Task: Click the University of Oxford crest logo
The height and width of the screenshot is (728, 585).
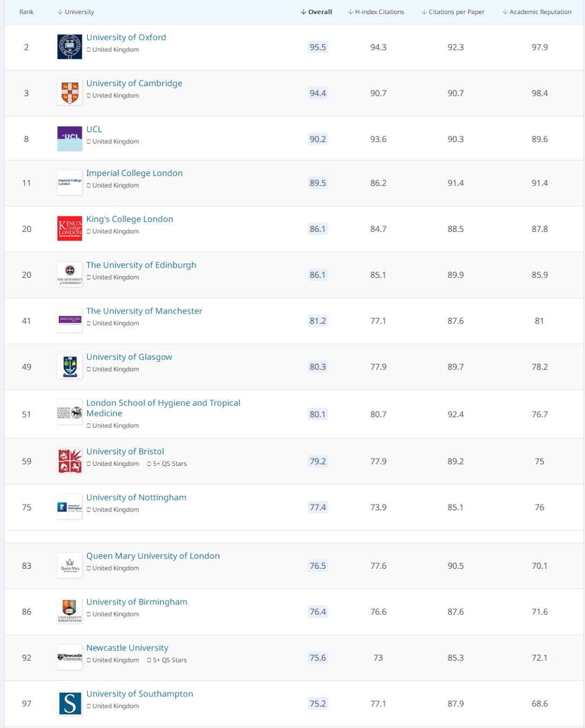Action: tap(69, 45)
